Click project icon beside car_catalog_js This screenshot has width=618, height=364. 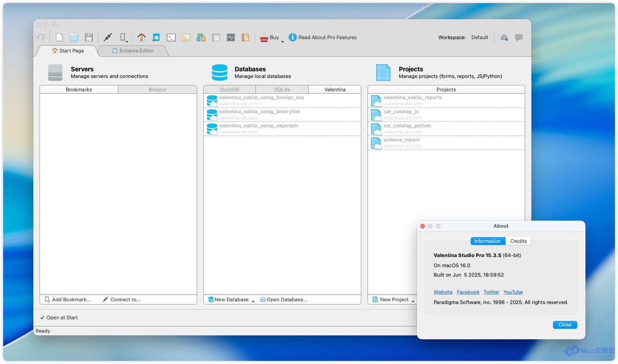click(x=376, y=115)
